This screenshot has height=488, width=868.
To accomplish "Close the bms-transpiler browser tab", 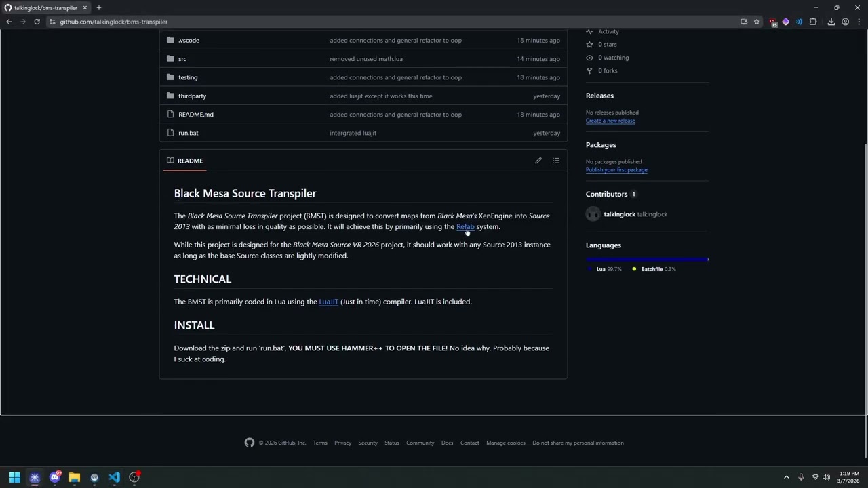I will coord(85,7).
